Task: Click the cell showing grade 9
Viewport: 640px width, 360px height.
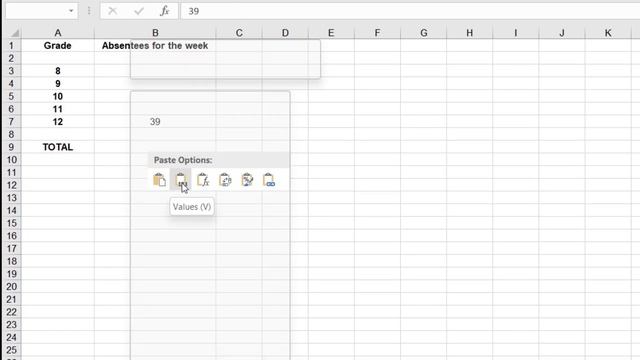Action: click(58, 84)
